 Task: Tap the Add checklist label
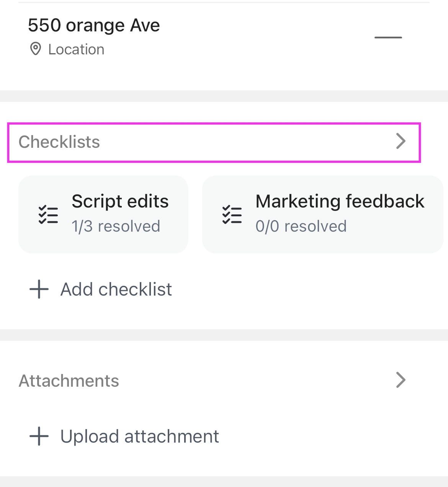click(116, 289)
